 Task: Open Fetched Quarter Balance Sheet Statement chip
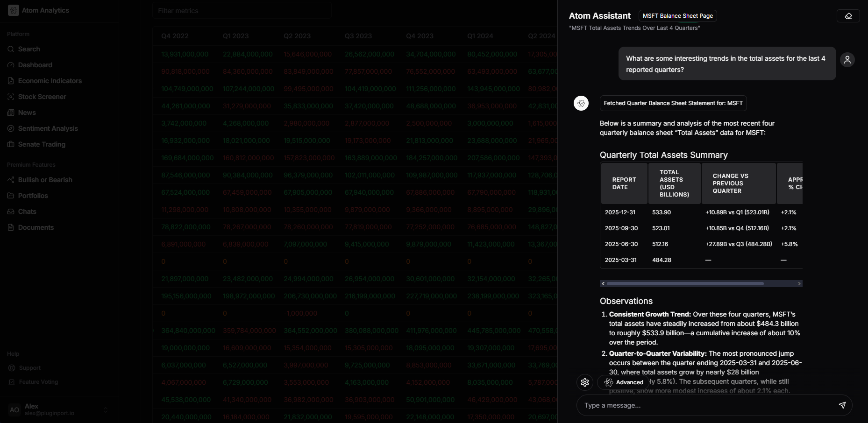[x=673, y=103]
